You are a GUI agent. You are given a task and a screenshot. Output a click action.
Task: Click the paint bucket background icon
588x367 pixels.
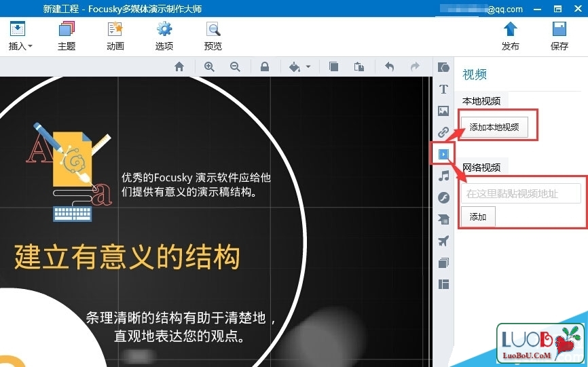(x=295, y=66)
